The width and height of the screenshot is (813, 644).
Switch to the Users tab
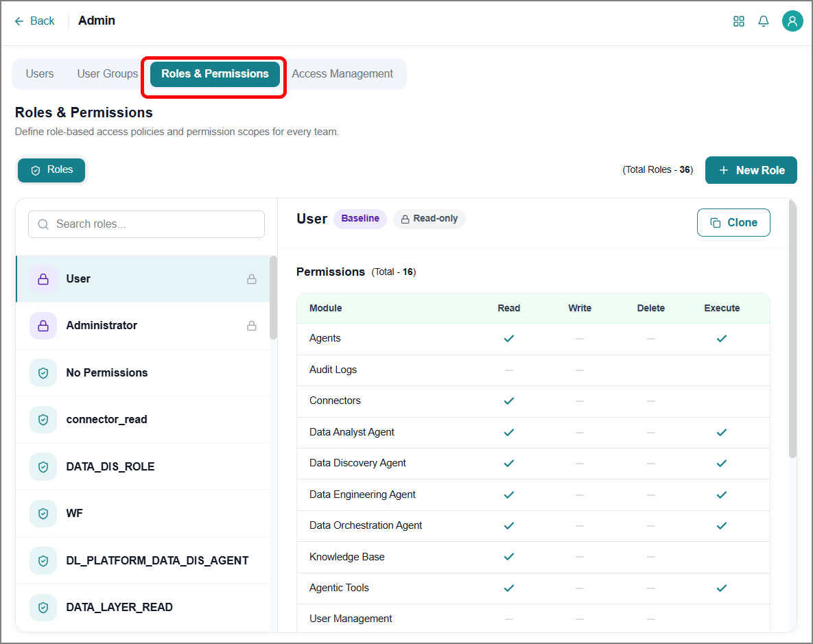coord(40,73)
